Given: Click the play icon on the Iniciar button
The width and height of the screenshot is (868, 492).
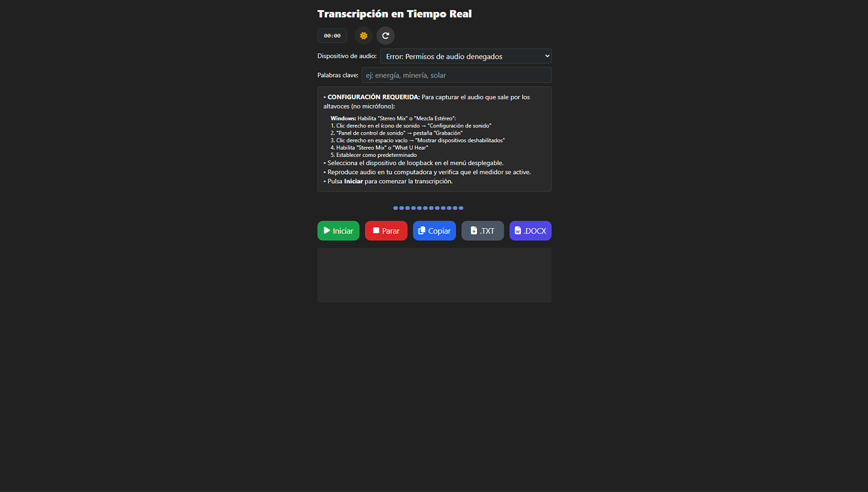Looking at the screenshot, I should pos(328,231).
